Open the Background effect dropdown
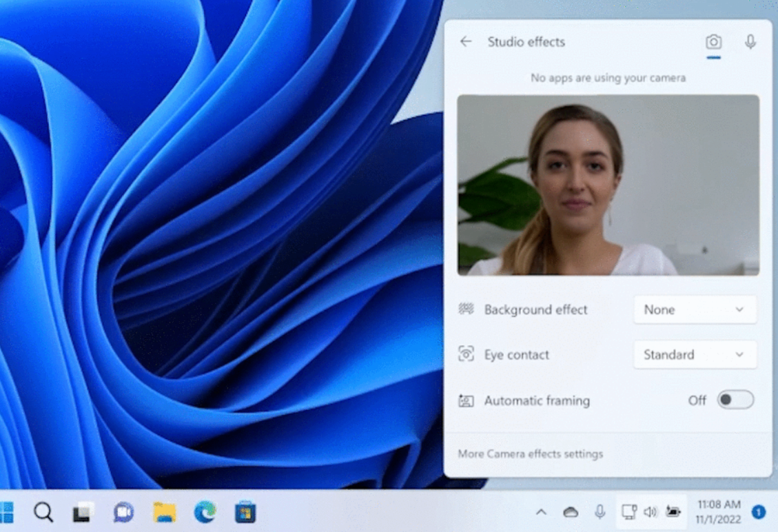The width and height of the screenshot is (778, 532). [x=695, y=310]
